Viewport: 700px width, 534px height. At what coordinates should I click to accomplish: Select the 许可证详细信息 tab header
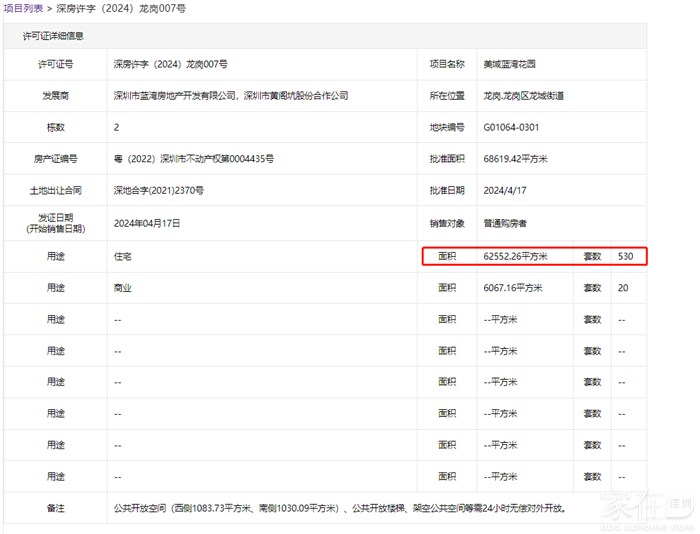point(53,36)
